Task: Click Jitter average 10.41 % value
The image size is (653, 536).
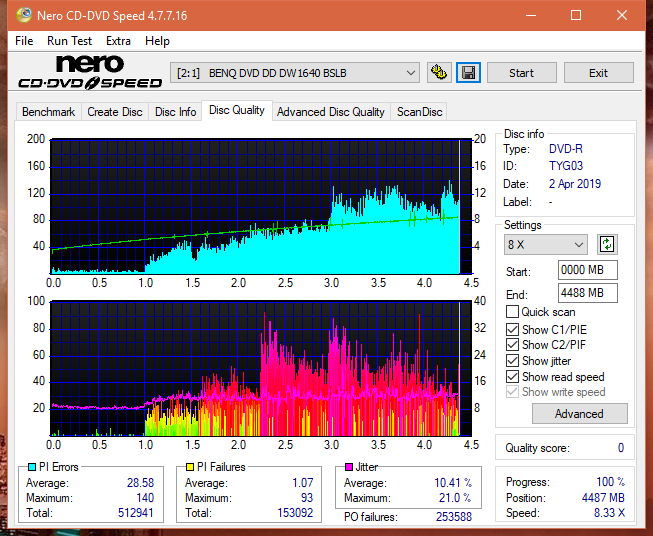Action: coord(453,483)
